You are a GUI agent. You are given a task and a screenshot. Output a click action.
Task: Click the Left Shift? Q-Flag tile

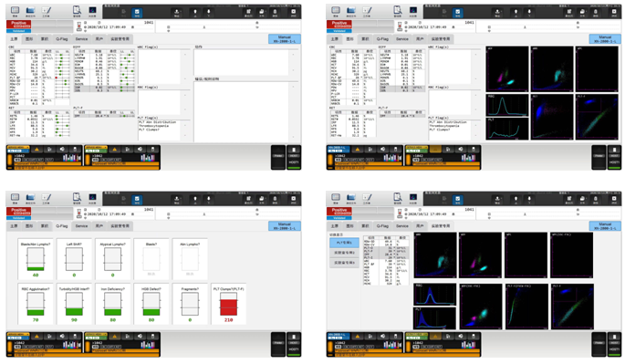(x=74, y=259)
